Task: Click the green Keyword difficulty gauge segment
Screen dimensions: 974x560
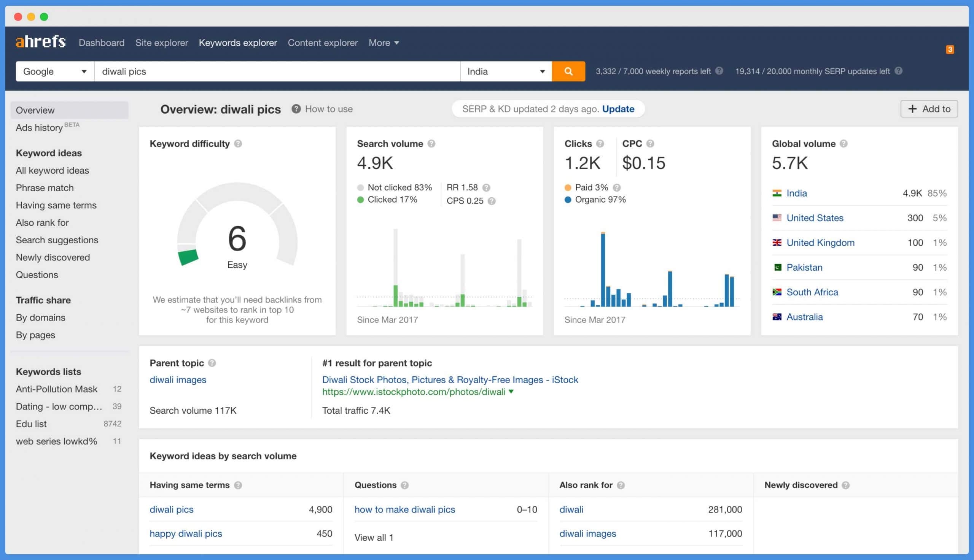Action: [188, 257]
